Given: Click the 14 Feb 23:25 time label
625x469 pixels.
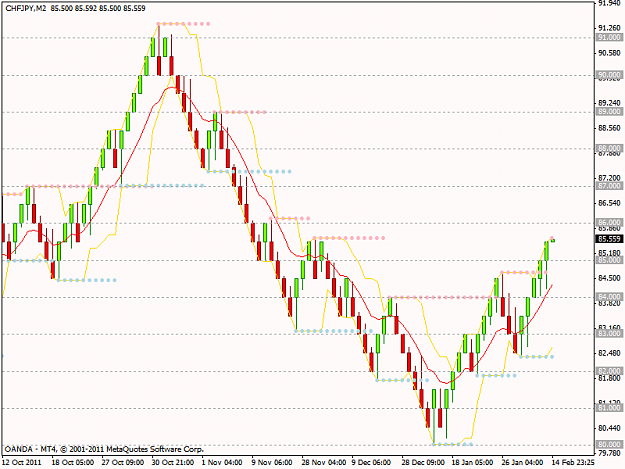Looking at the screenshot, I should pos(573,463).
